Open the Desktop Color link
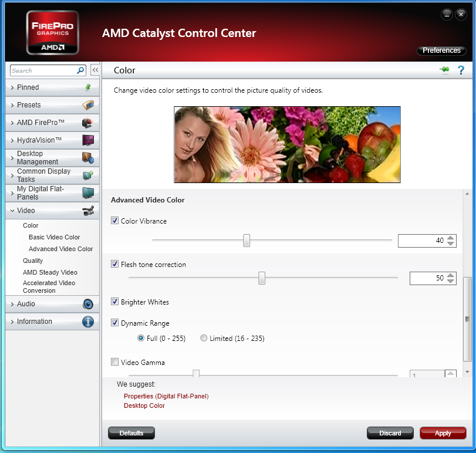 click(144, 405)
